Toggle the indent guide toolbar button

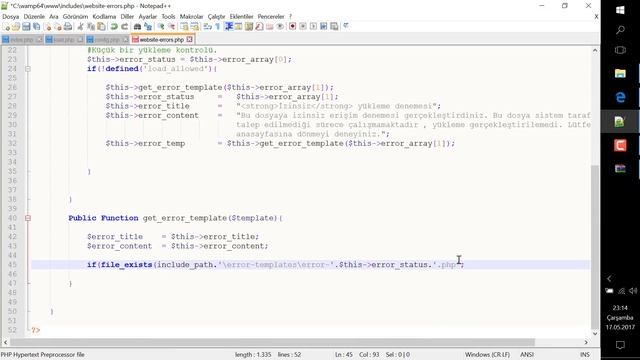click(x=229, y=27)
